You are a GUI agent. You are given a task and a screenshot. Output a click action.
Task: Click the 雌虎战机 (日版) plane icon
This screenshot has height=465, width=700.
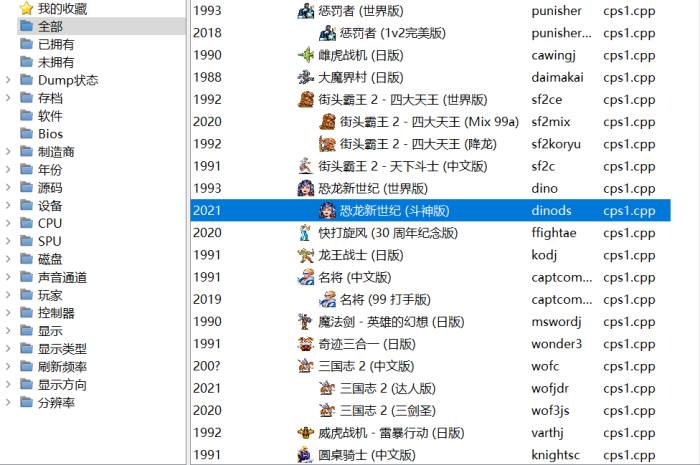pos(306,55)
